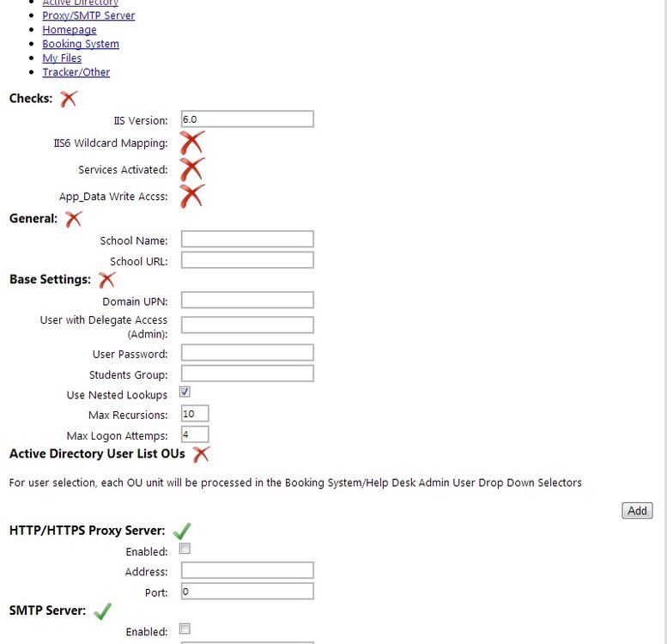Click the User with Delegate Access field
The width and height of the screenshot is (667, 644).
(247, 325)
